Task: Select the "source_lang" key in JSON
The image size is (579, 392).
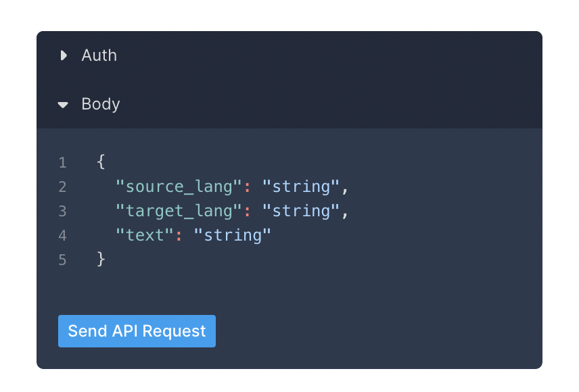Action: pos(179,187)
